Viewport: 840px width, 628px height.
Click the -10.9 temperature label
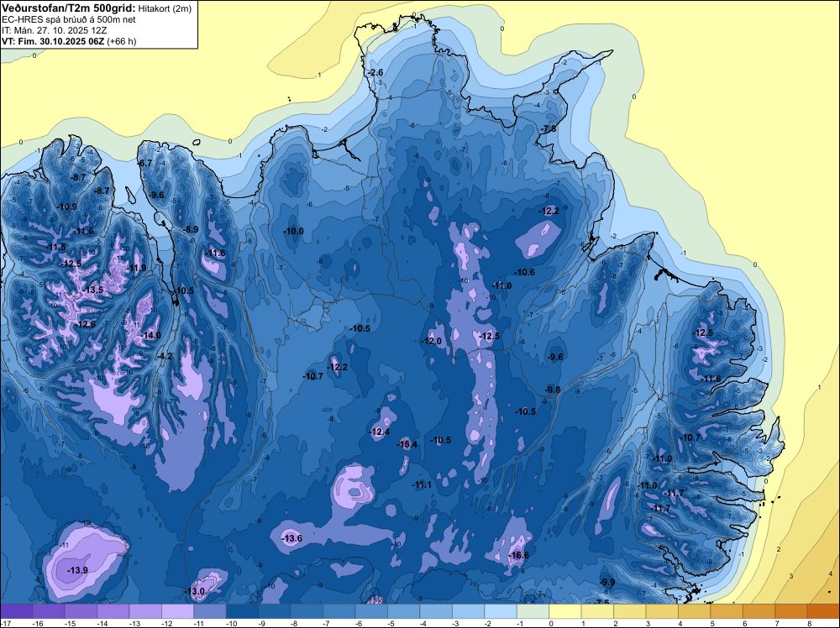(x=67, y=207)
